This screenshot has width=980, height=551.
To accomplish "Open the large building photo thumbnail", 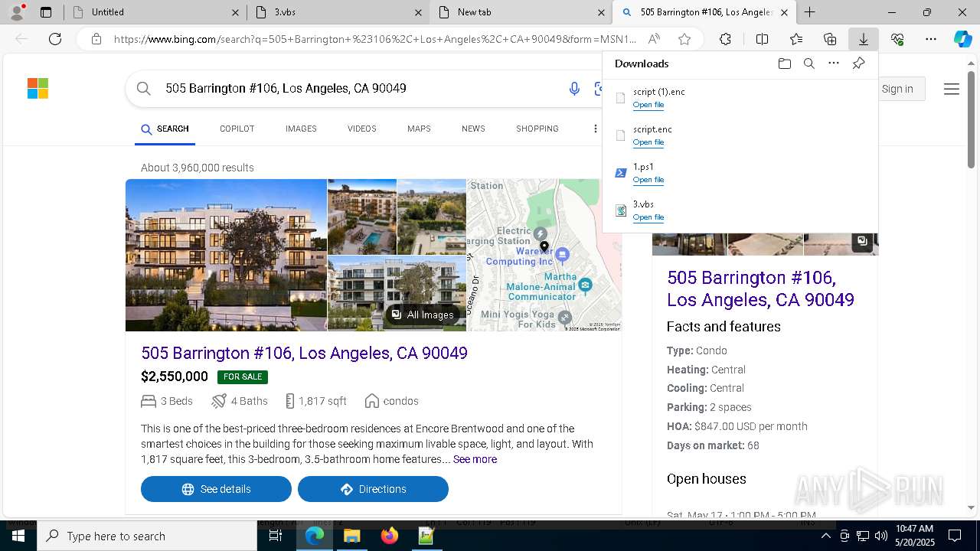I will click(x=226, y=255).
